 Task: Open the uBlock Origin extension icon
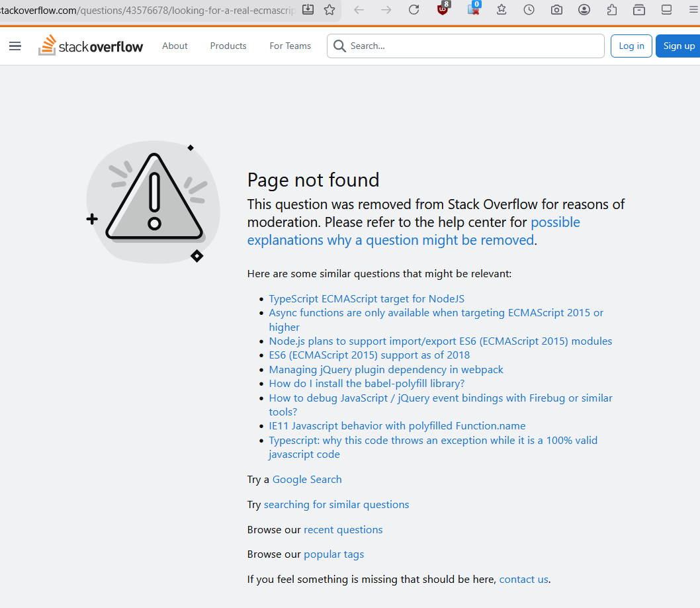443,10
